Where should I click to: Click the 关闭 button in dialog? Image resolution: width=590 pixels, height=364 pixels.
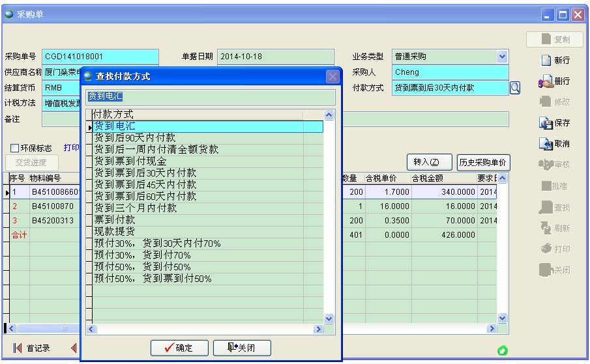(241, 348)
